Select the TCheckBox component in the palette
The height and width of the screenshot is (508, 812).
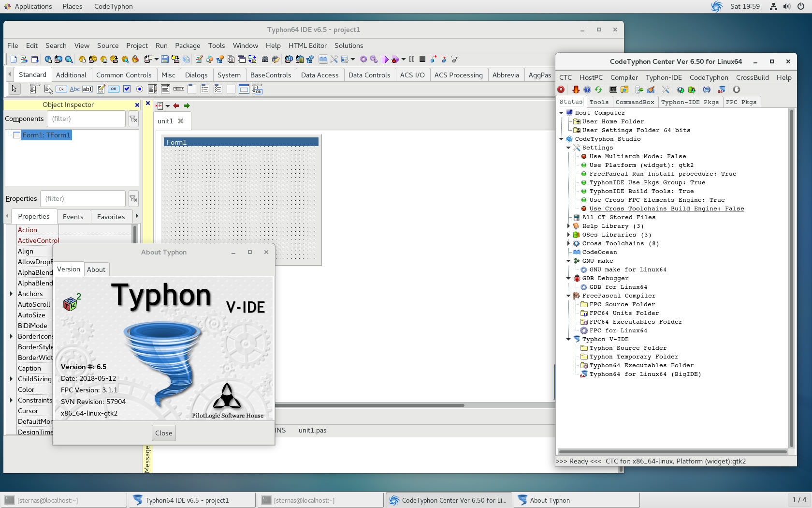[127, 89]
